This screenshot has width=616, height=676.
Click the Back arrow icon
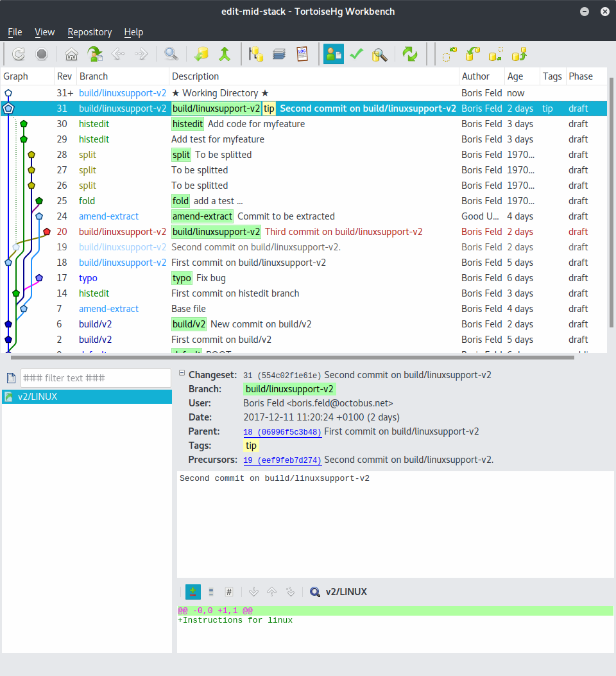[118, 55]
